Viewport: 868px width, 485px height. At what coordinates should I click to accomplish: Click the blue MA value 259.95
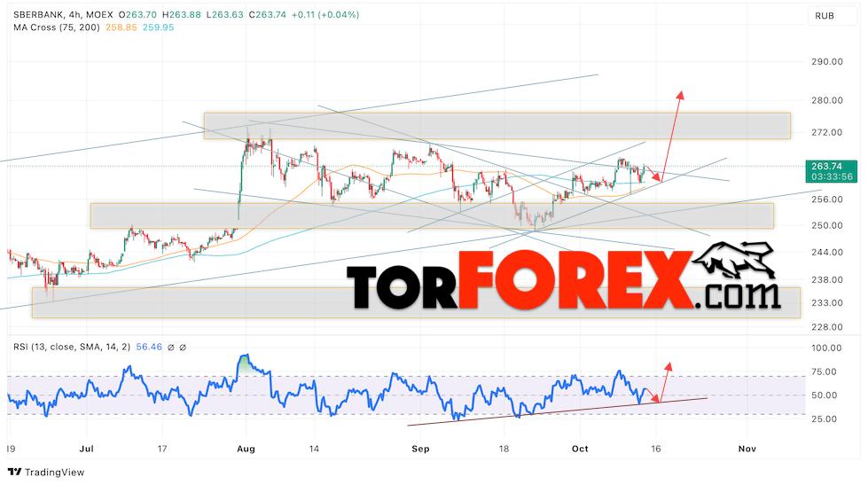(x=159, y=27)
